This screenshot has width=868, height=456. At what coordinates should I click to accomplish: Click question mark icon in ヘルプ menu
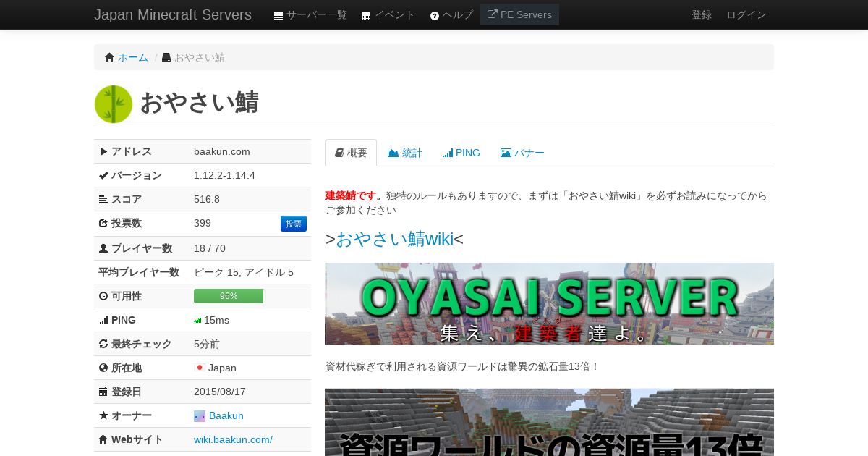(x=435, y=15)
